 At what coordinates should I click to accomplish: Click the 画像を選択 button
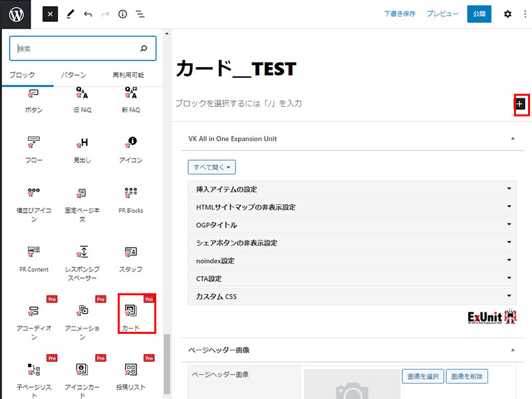(422, 377)
